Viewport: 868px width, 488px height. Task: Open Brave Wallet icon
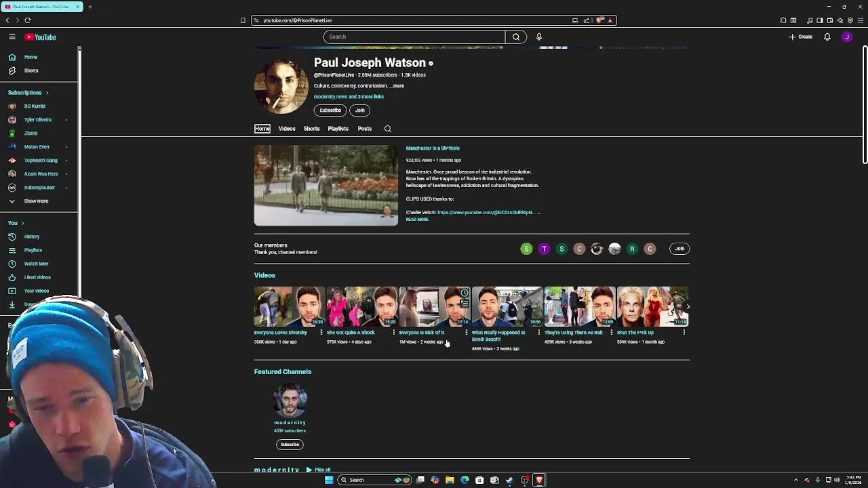(830, 20)
